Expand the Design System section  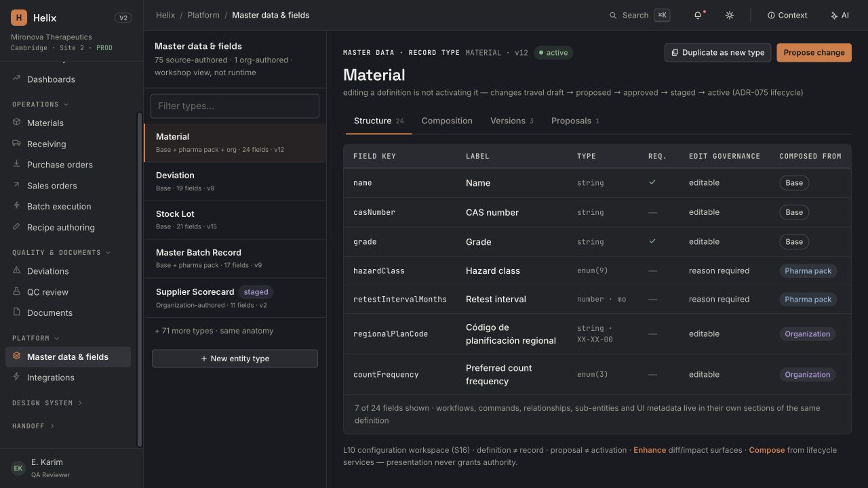(47, 403)
